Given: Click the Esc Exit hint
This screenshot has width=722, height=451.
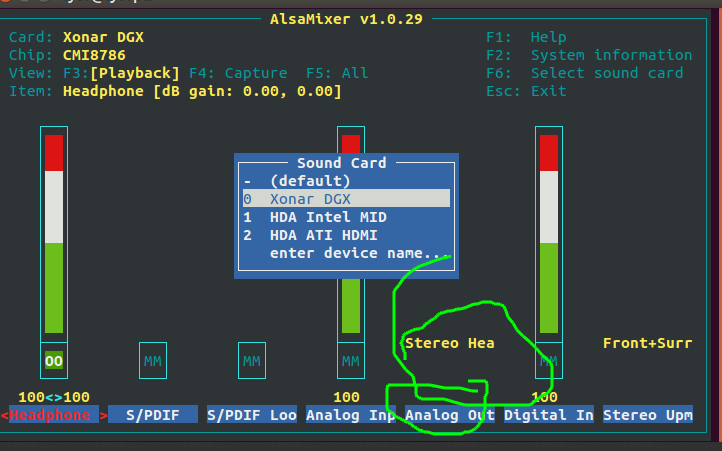Looking at the screenshot, I should (526, 91).
